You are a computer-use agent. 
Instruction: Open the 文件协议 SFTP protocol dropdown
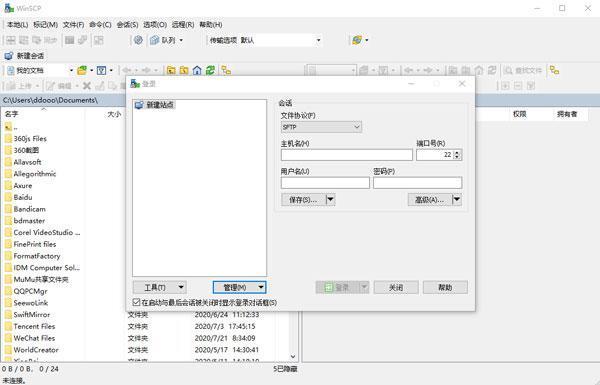(x=321, y=127)
